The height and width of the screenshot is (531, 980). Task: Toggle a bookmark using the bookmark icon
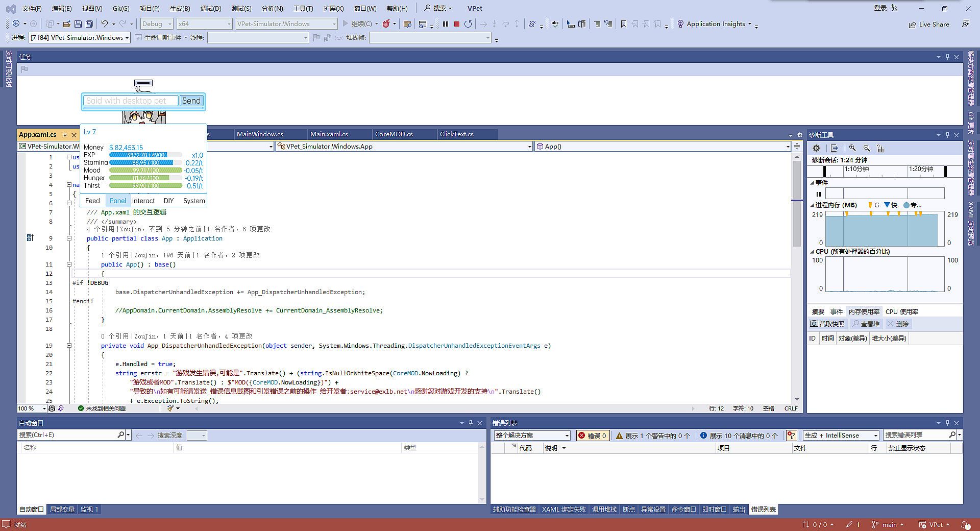(623, 24)
